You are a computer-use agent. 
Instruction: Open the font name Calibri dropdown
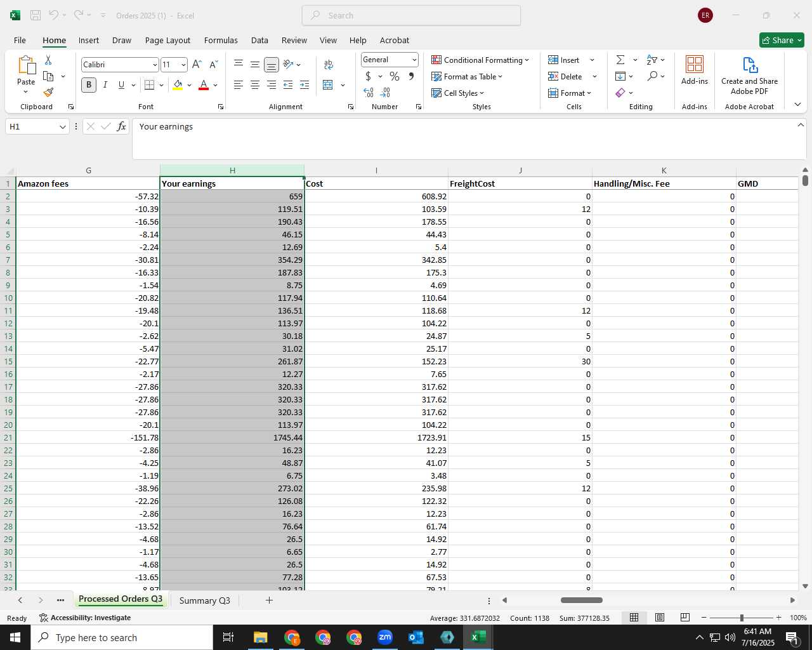click(x=155, y=65)
